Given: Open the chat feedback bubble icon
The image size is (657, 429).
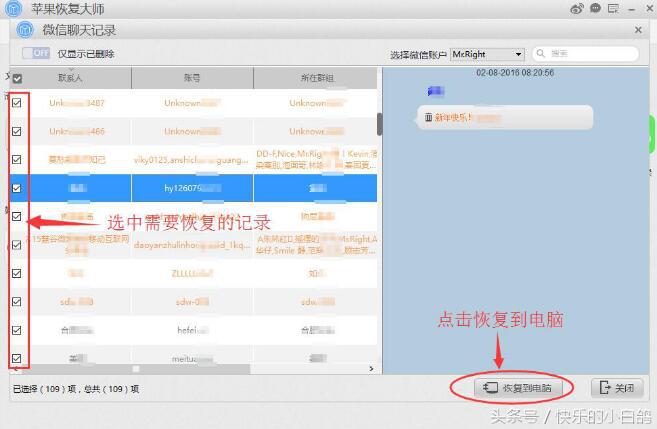Looking at the screenshot, I should 595,8.
